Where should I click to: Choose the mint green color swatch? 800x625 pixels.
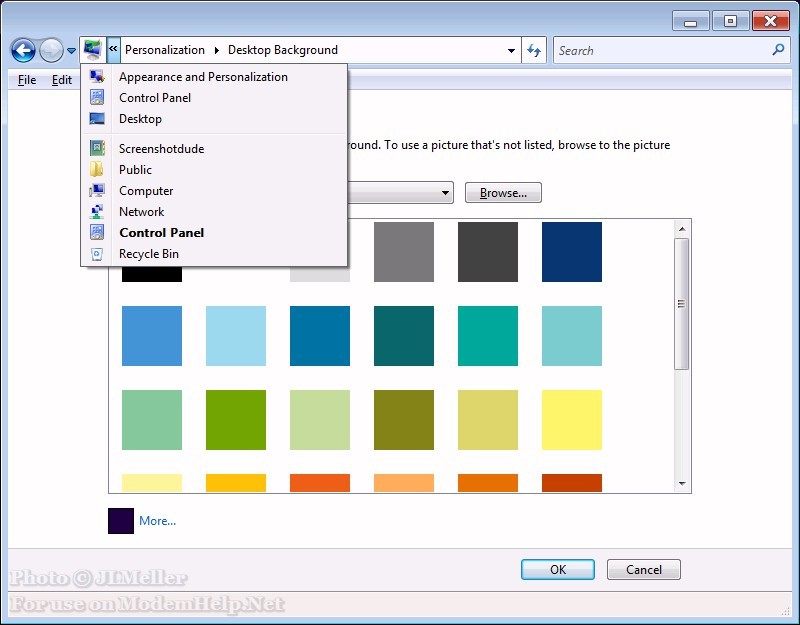(152, 420)
